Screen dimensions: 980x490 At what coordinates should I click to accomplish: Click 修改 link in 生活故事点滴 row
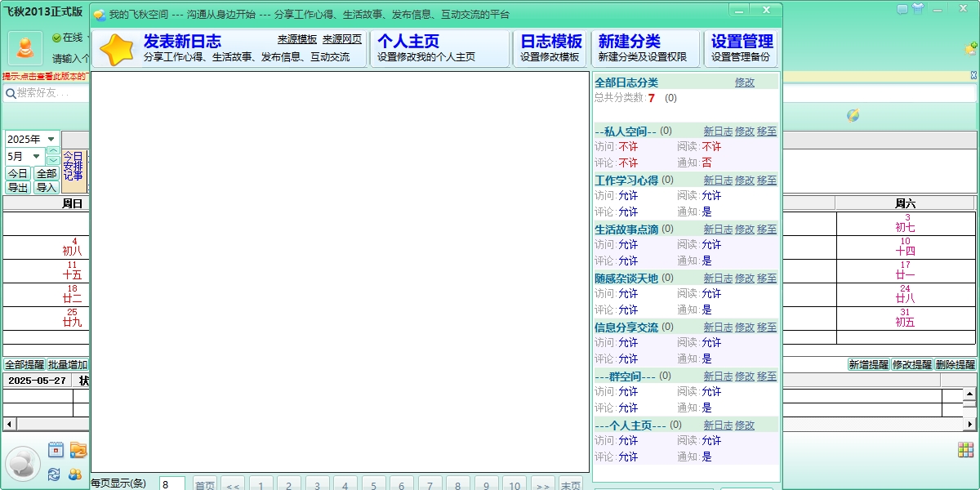(745, 229)
